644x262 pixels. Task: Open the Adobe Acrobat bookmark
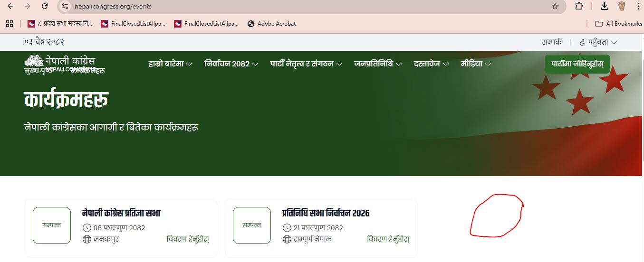272,23
